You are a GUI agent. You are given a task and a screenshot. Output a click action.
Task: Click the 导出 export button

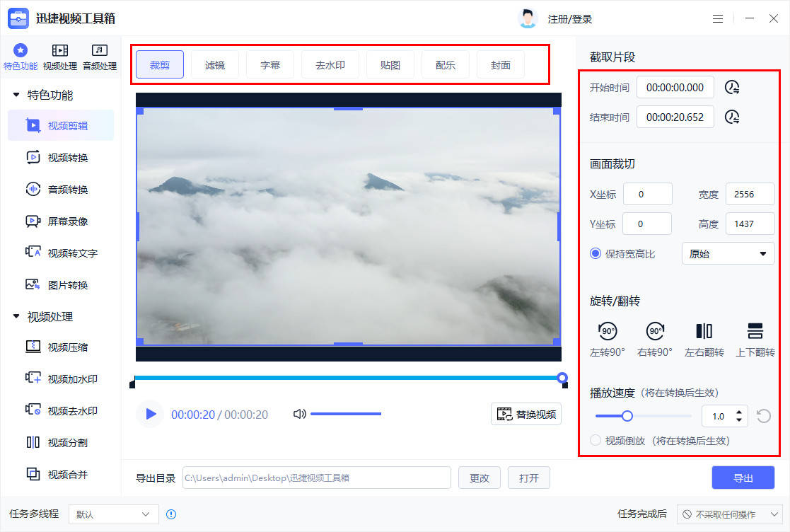click(743, 478)
